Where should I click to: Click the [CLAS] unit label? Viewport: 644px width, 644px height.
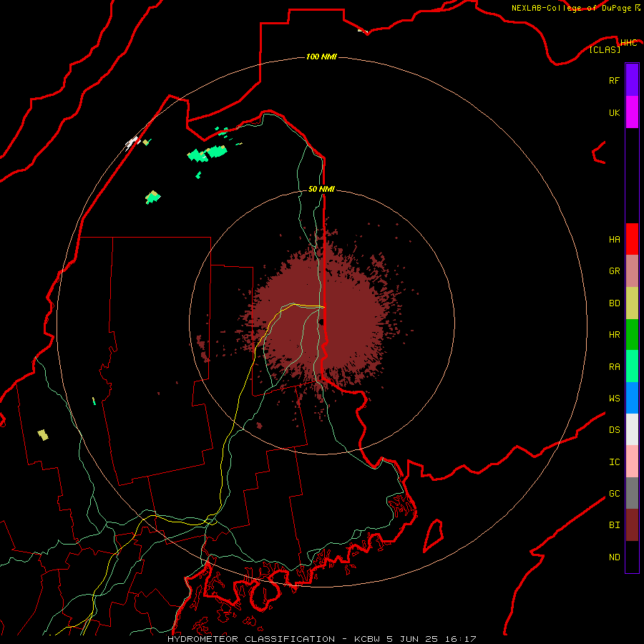click(605, 49)
